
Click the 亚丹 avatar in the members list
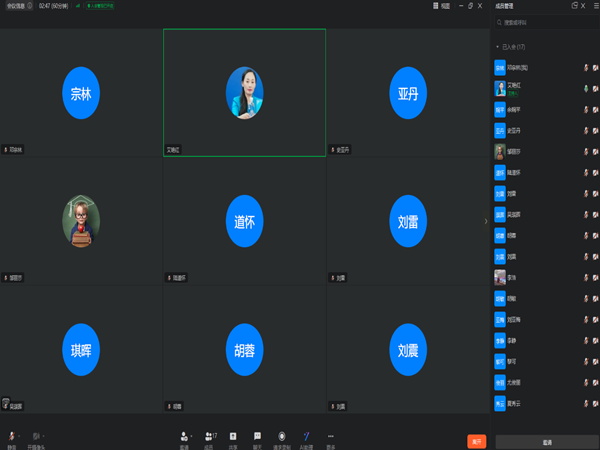pyautogui.click(x=500, y=130)
